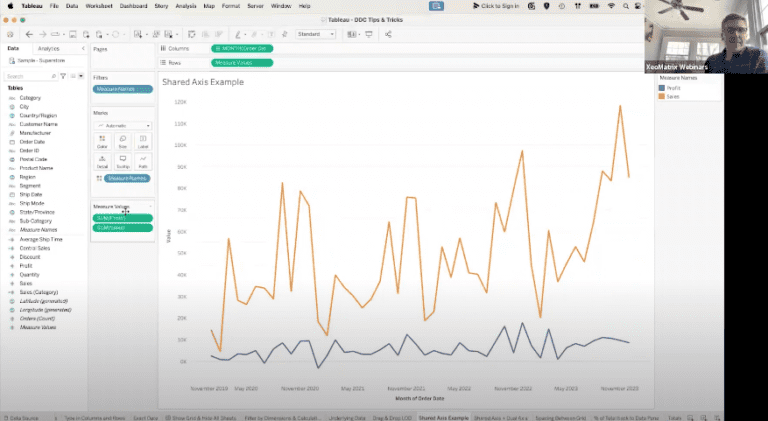Viewport: 768px width, 421px height.
Task: Click the Measure Values pill on Rows
Action: (x=242, y=63)
